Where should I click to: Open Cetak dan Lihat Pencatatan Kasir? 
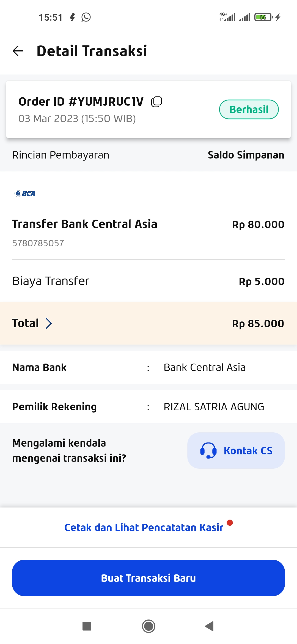pyautogui.click(x=144, y=527)
